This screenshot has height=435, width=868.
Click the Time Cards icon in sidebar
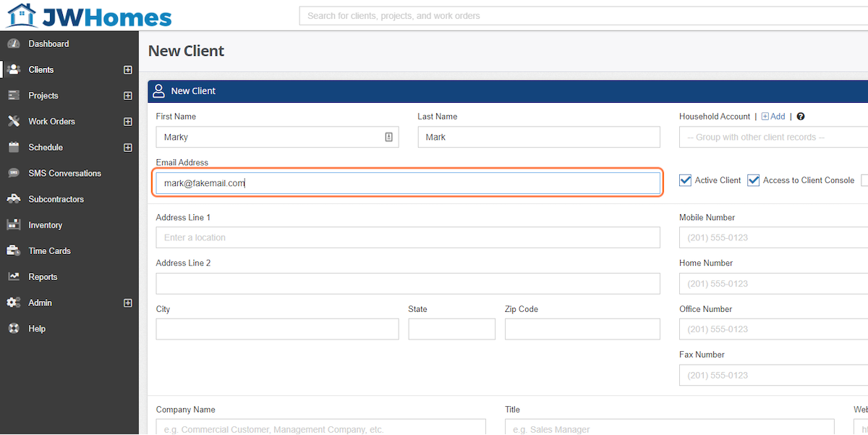coord(14,251)
